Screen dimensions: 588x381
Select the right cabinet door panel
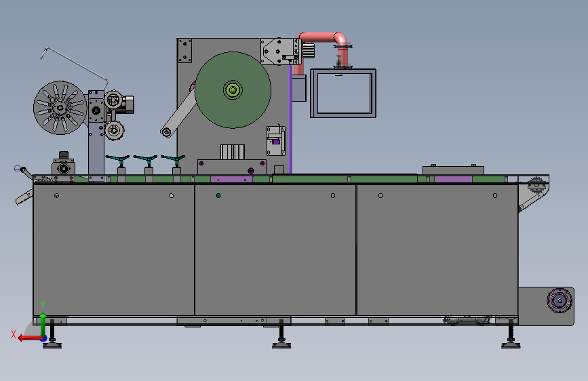[x=437, y=249]
